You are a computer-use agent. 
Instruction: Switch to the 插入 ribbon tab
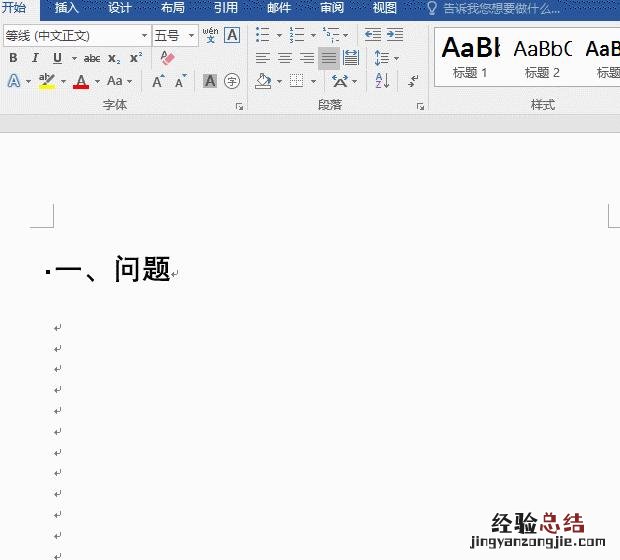click(66, 8)
